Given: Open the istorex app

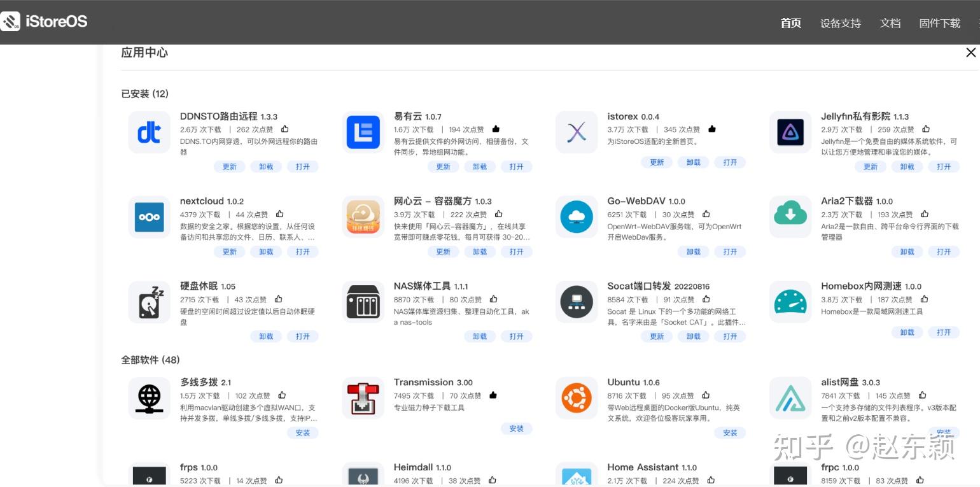Looking at the screenshot, I should (730, 162).
